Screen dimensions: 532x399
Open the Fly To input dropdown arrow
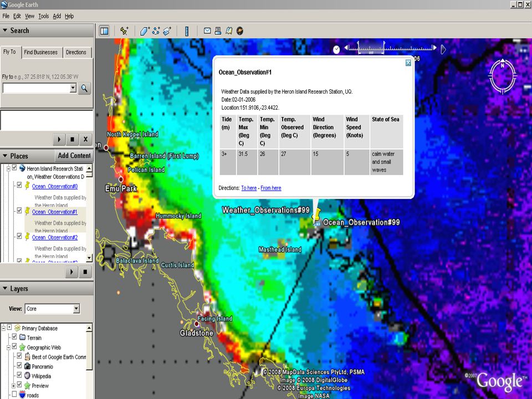pyautogui.click(x=73, y=88)
